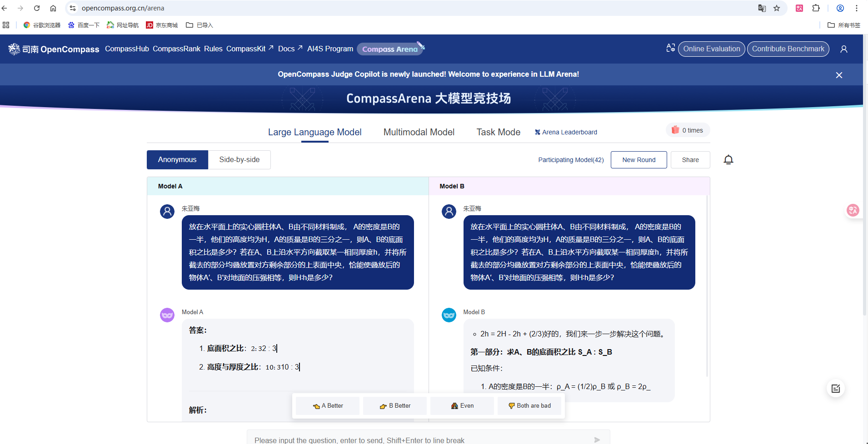Click the feedback pencil icon on right edge

(837, 389)
